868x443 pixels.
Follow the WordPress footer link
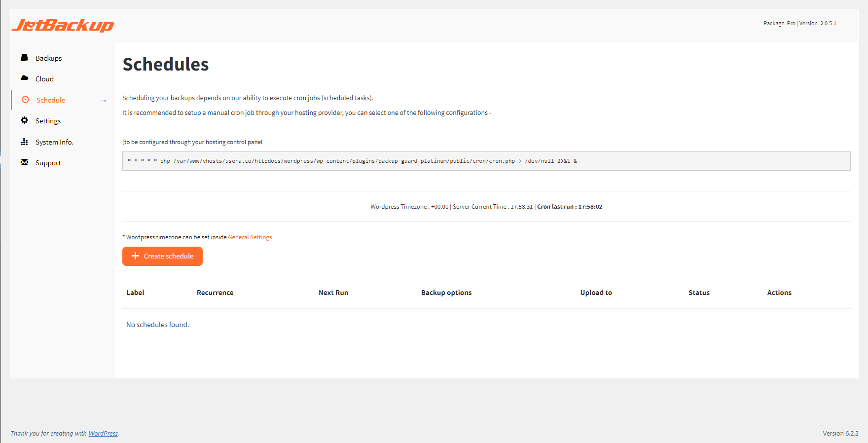click(103, 434)
